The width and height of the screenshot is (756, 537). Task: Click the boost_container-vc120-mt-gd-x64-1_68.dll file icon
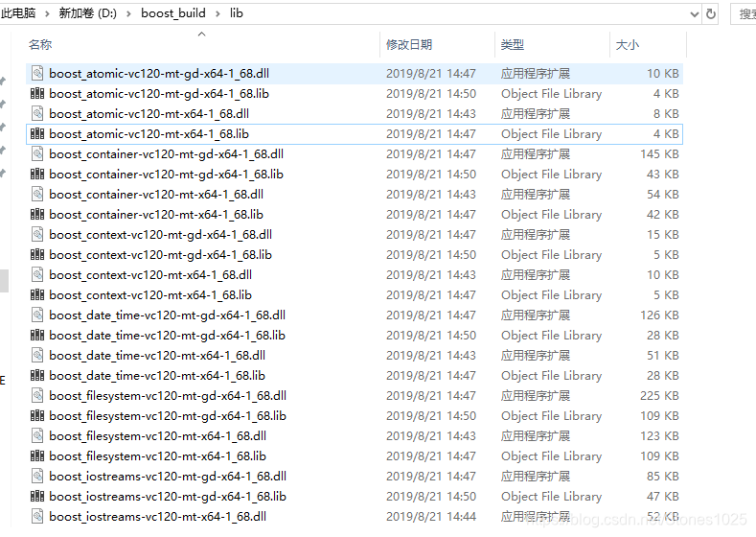pyautogui.click(x=37, y=154)
